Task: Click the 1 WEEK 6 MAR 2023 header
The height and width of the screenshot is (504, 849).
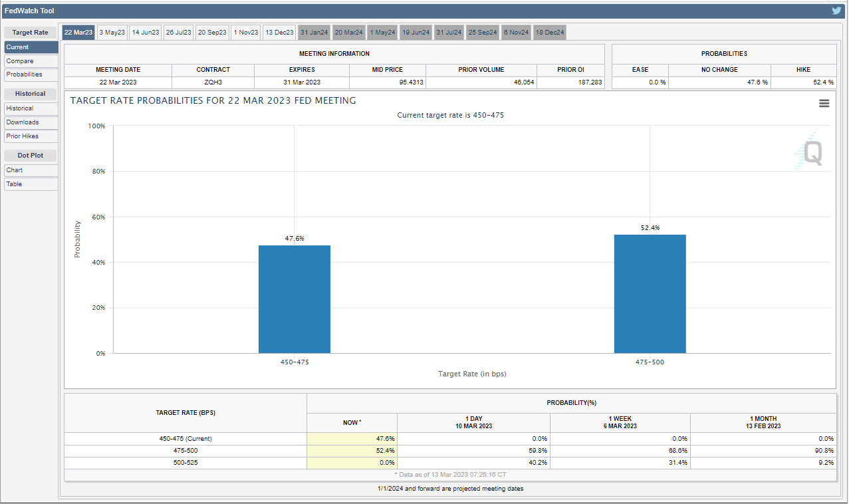Action: [x=620, y=423]
